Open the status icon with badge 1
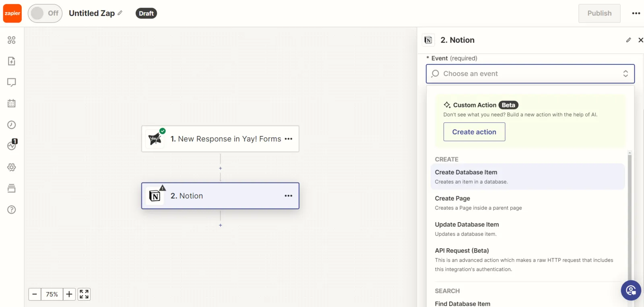This screenshot has height=307, width=644. pyautogui.click(x=12, y=145)
